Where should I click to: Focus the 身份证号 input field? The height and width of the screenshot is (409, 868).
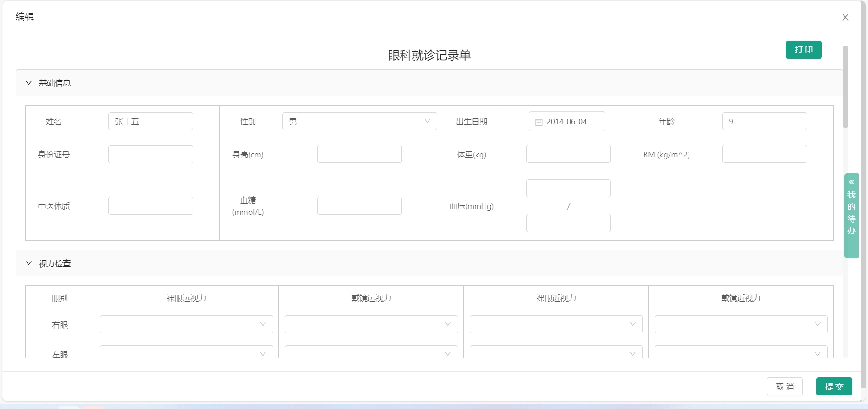point(151,154)
